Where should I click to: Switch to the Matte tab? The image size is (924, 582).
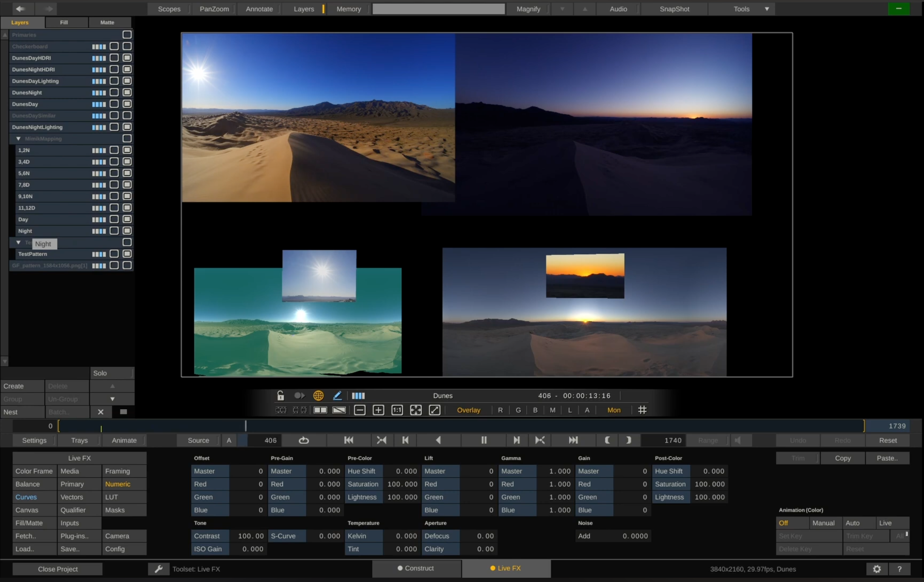tap(107, 22)
